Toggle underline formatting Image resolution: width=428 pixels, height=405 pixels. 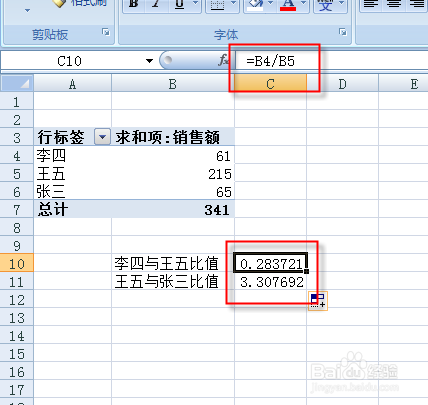[180, 5]
